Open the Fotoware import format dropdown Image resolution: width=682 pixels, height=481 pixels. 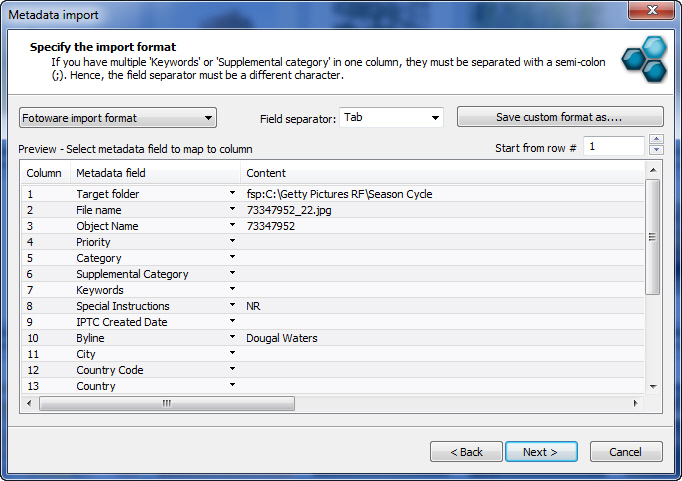(x=118, y=118)
